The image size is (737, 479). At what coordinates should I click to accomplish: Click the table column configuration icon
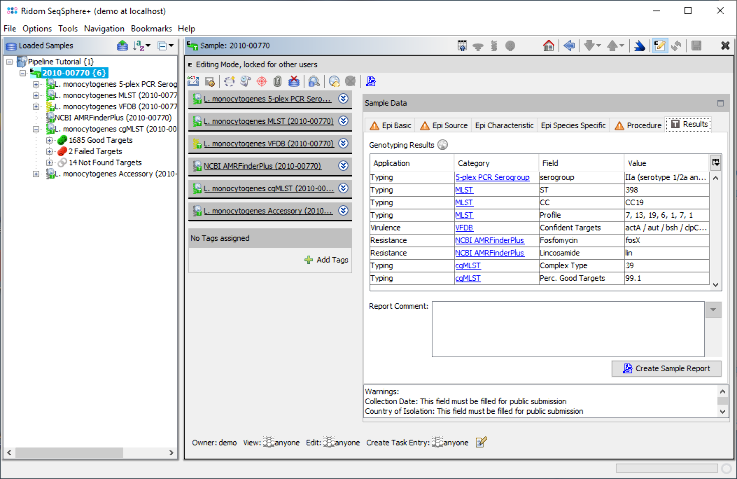[x=715, y=162]
